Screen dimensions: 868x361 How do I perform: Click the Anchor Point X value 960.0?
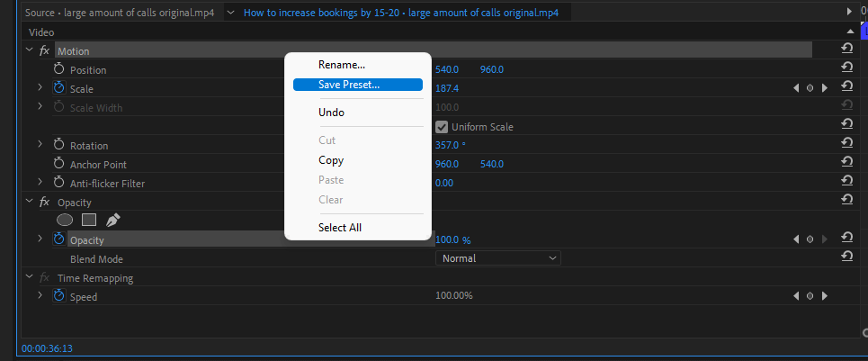coord(447,165)
